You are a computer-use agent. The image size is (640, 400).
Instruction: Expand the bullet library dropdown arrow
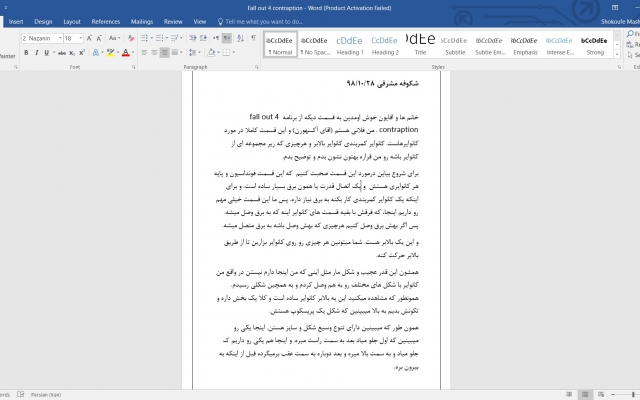[151, 38]
